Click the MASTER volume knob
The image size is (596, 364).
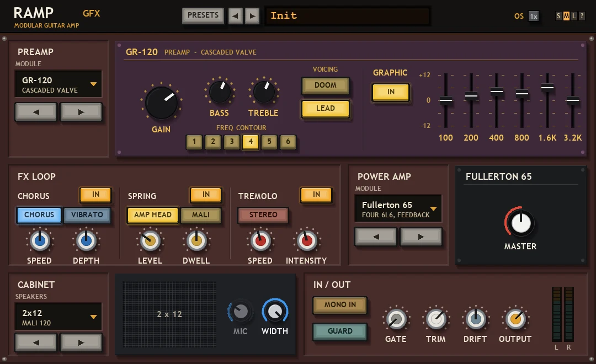[521, 223]
